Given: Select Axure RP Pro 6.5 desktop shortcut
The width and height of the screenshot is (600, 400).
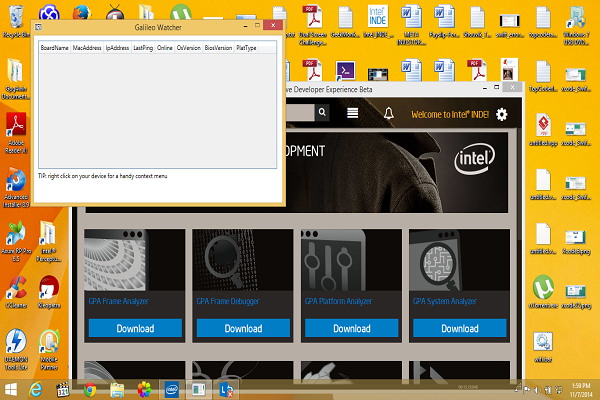Looking at the screenshot, I should [16, 241].
